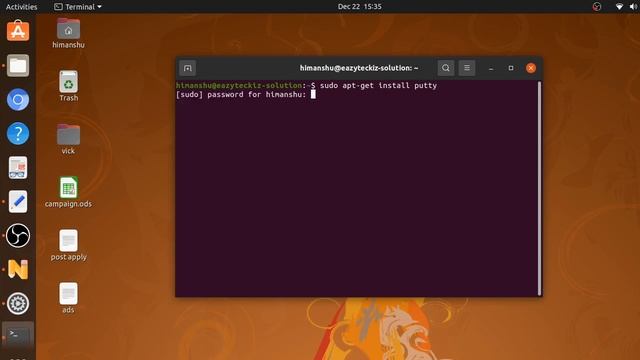640x360 pixels.
Task: Open the terminal search button
Action: click(446, 68)
